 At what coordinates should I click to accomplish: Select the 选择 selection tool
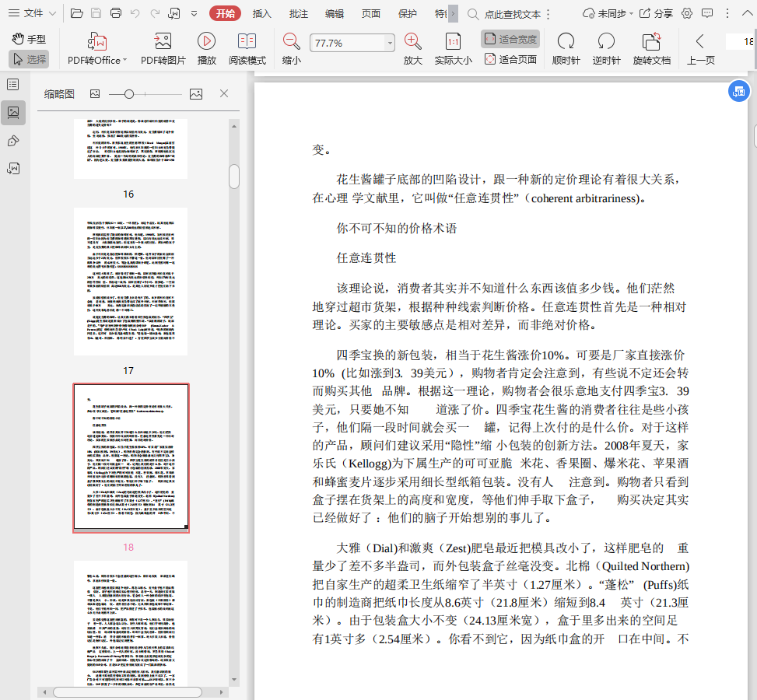[x=29, y=59]
